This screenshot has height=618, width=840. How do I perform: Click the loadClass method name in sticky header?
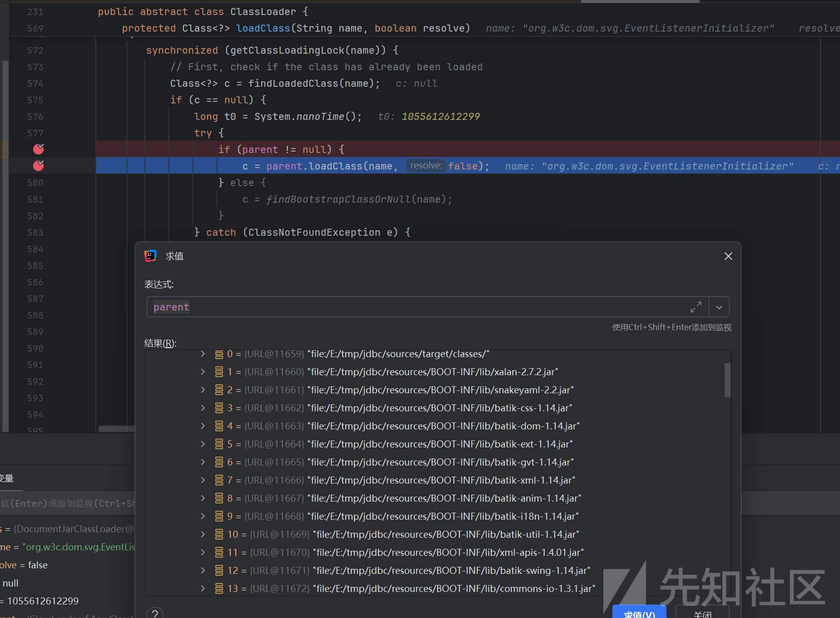(x=263, y=28)
